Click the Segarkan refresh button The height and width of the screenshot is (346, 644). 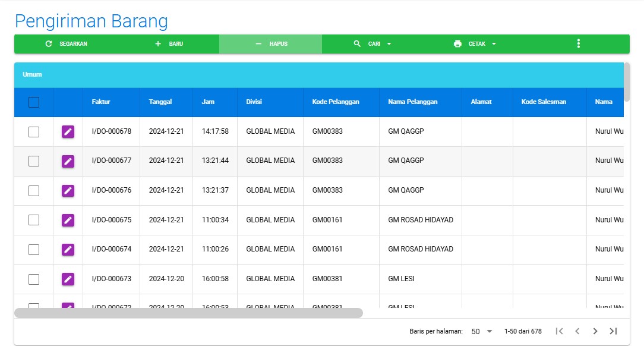pyautogui.click(x=66, y=44)
